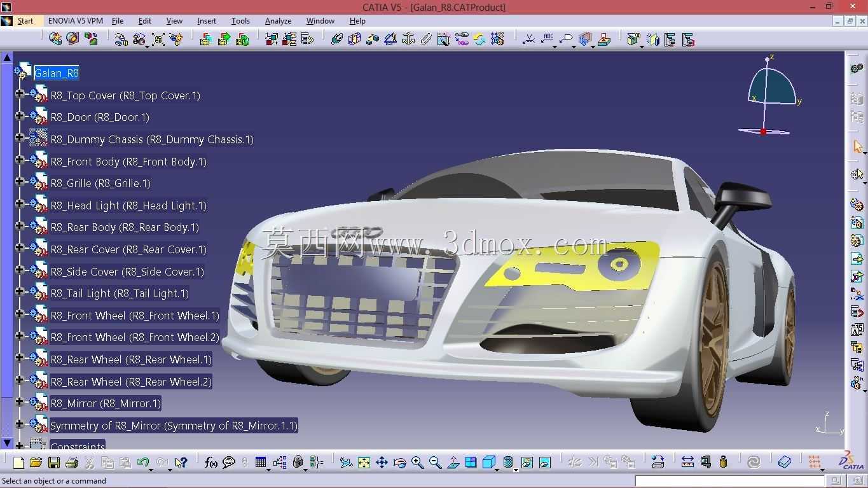Open a file using the folder icon

(x=36, y=463)
